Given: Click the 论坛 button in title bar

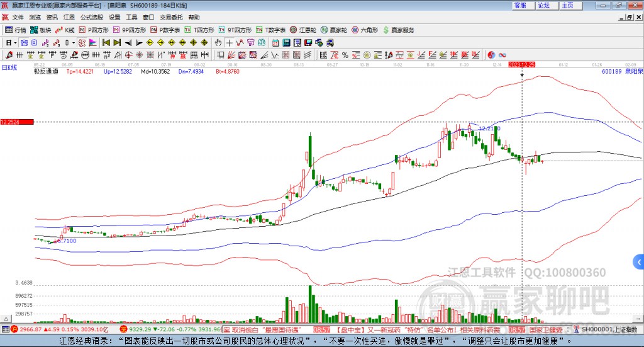Looking at the screenshot, I should tap(547, 5).
